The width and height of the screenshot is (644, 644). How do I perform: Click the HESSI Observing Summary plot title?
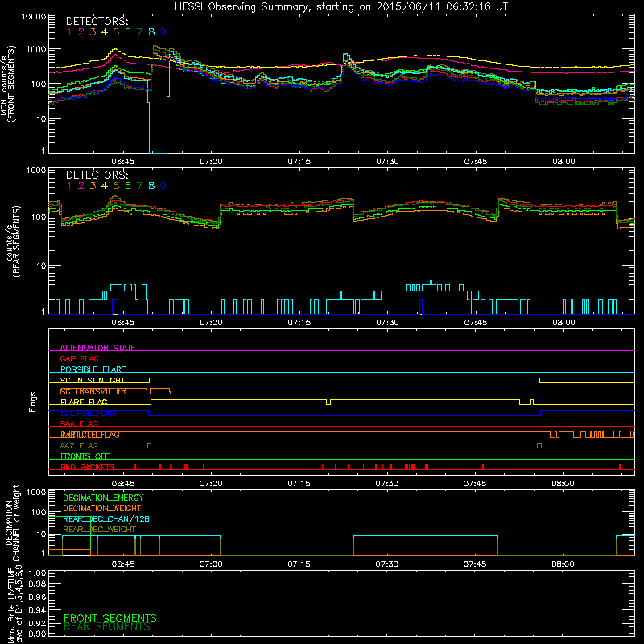(341, 6)
